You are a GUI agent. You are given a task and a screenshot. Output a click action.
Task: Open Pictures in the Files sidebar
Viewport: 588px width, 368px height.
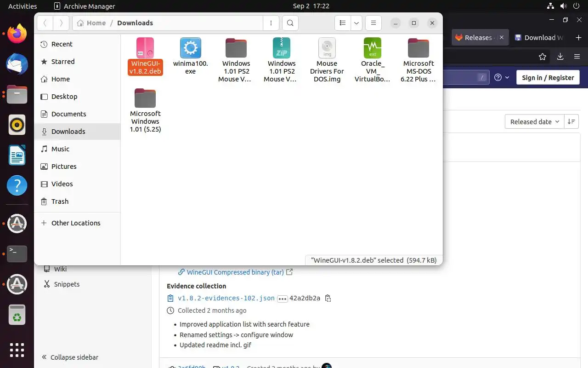click(x=77, y=167)
